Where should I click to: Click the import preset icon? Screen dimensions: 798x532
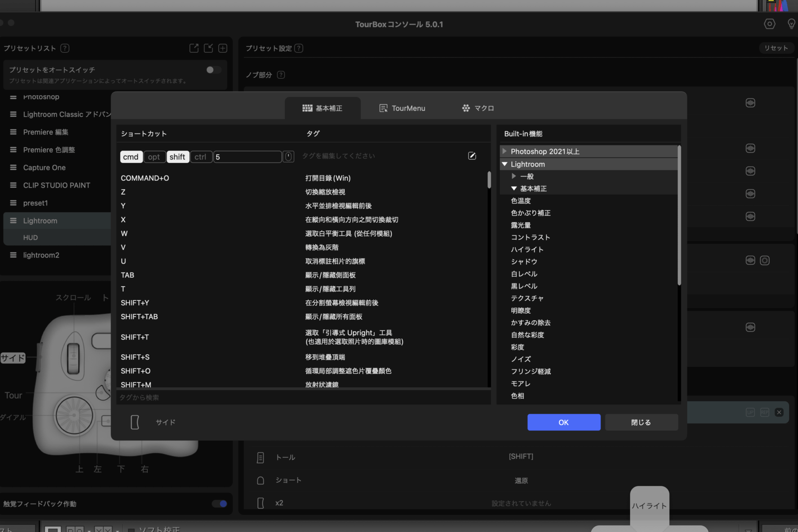(208, 48)
